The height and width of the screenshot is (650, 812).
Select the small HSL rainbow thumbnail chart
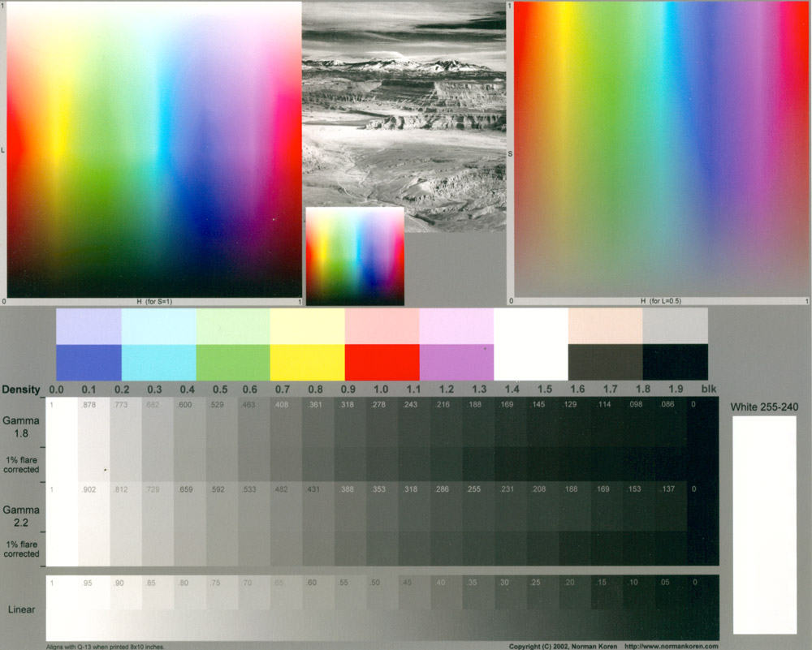(355, 256)
